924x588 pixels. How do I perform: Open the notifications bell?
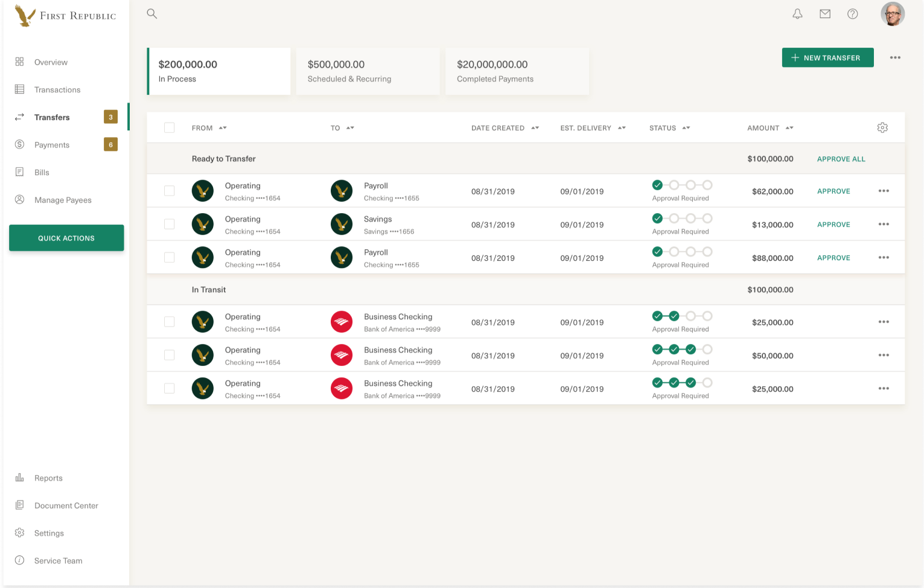tap(797, 14)
